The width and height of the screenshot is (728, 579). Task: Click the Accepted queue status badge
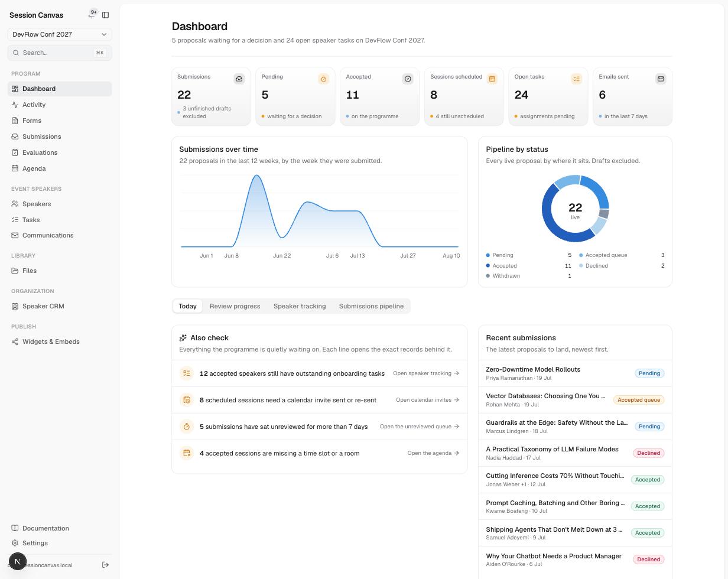click(x=639, y=400)
